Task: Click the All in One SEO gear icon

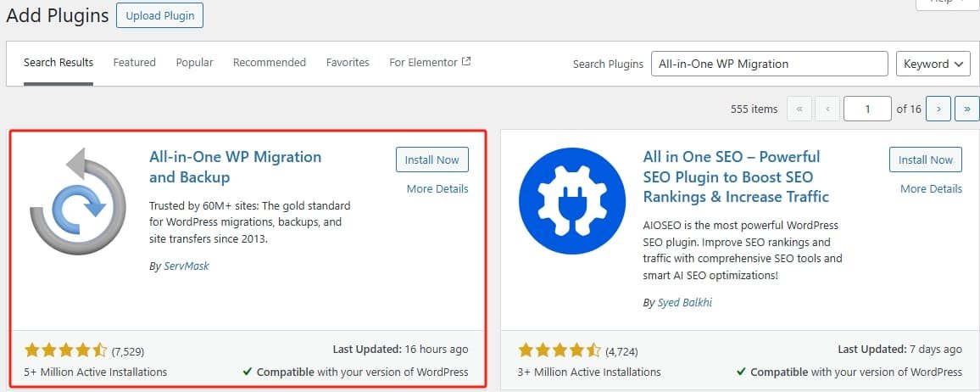Action: pyautogui.click(x=572, y=201)
